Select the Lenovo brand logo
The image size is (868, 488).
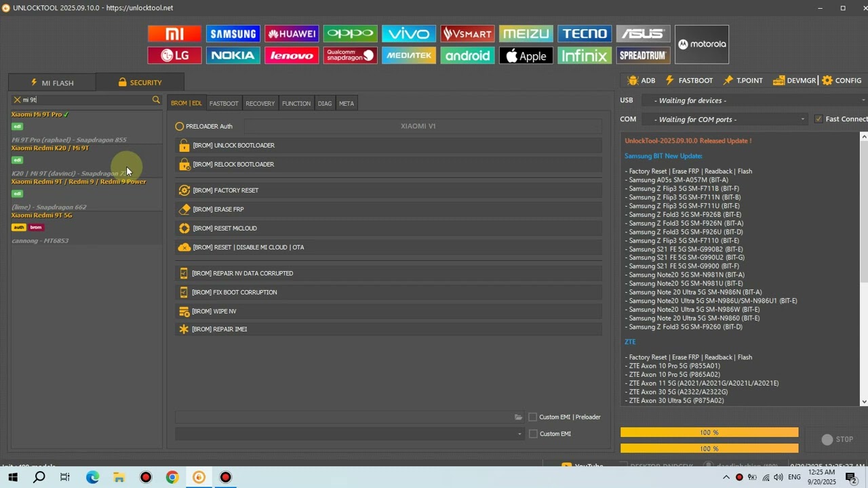(x=292, y=56)
